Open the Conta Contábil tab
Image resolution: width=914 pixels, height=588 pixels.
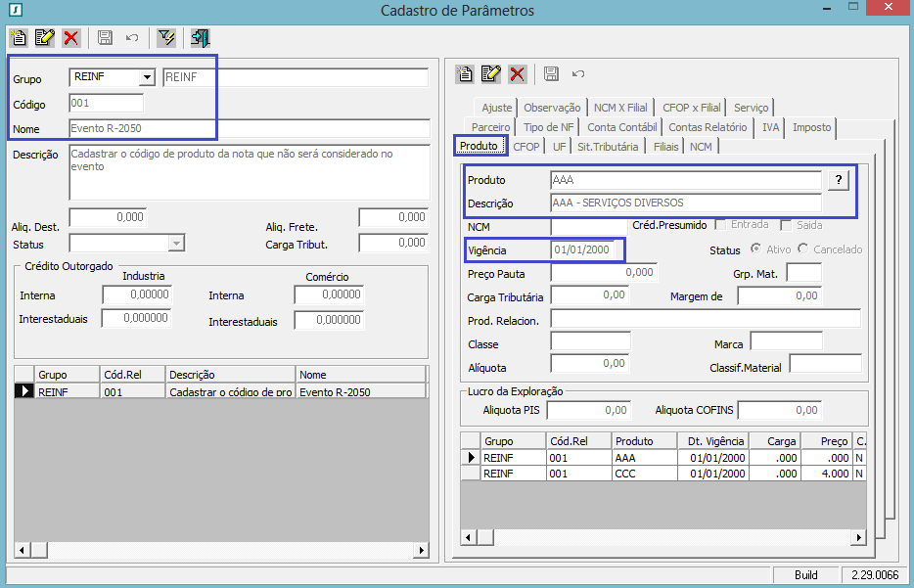point(621,127)
